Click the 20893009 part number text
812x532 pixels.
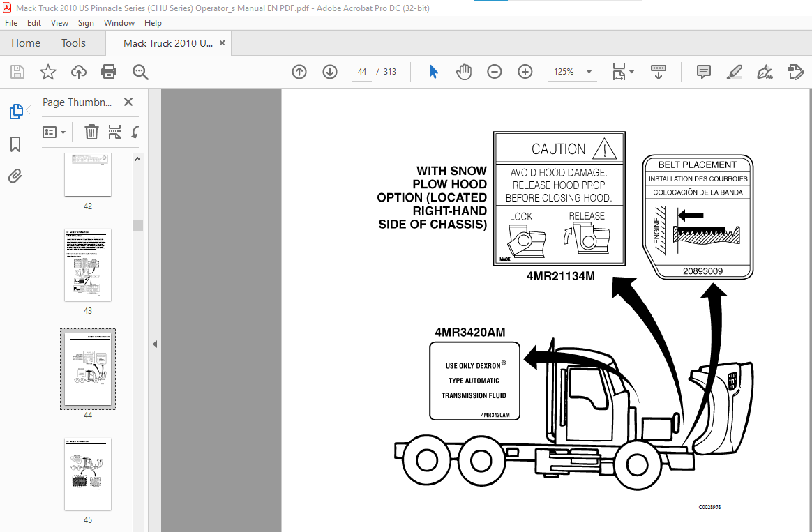702,271
